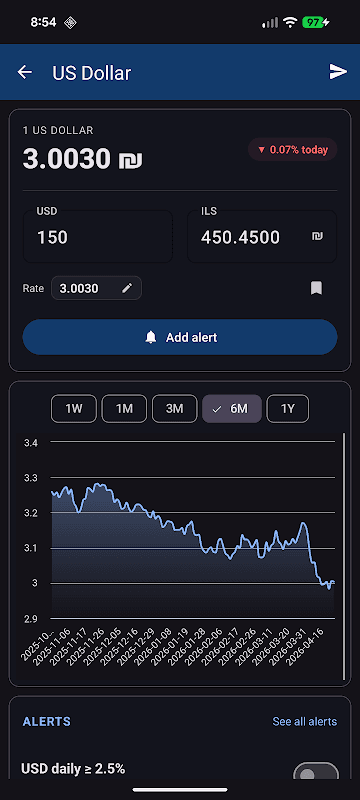The image size is (360, 800).
Task: Tap the ALERTS section heading
Action: click(x=47, y=721)
